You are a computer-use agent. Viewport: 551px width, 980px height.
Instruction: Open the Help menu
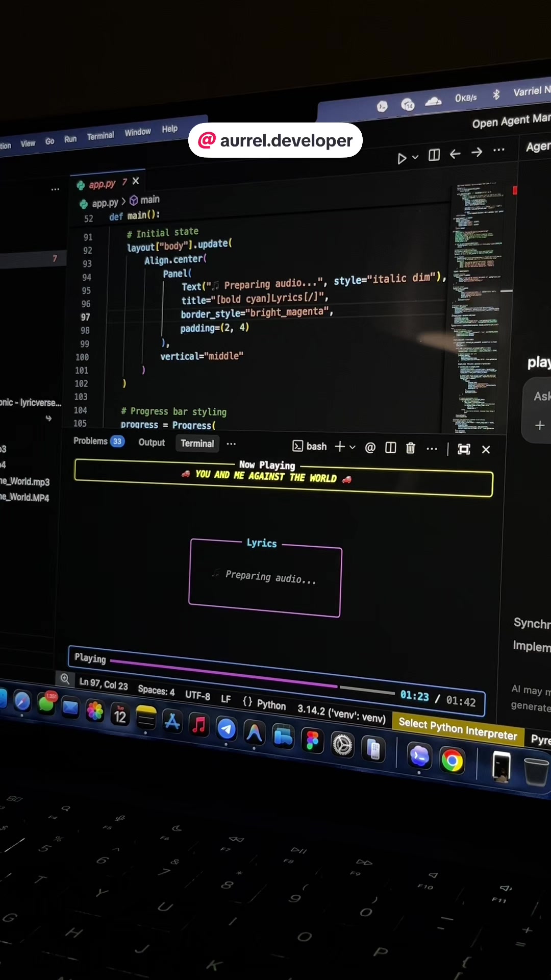click(170, 129)
